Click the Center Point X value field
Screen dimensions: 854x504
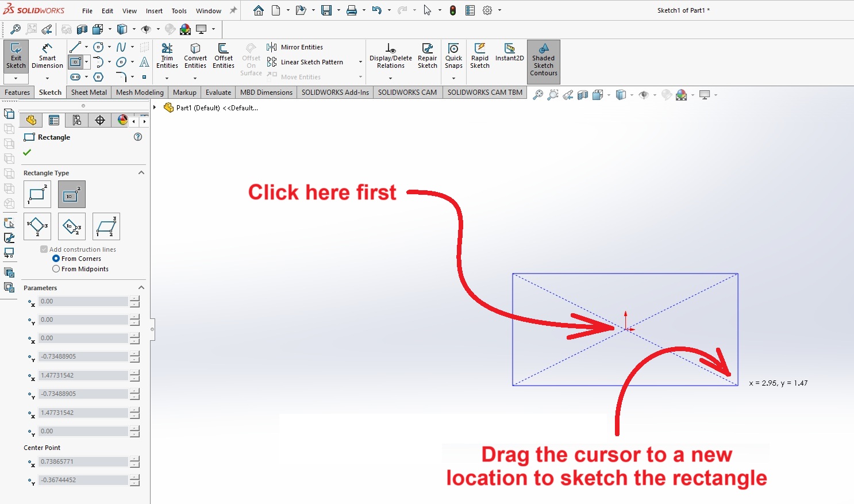pos(83,461)
